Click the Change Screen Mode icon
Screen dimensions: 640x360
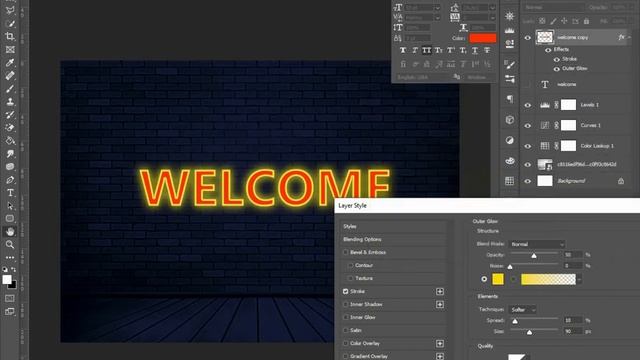pos(10,311)
